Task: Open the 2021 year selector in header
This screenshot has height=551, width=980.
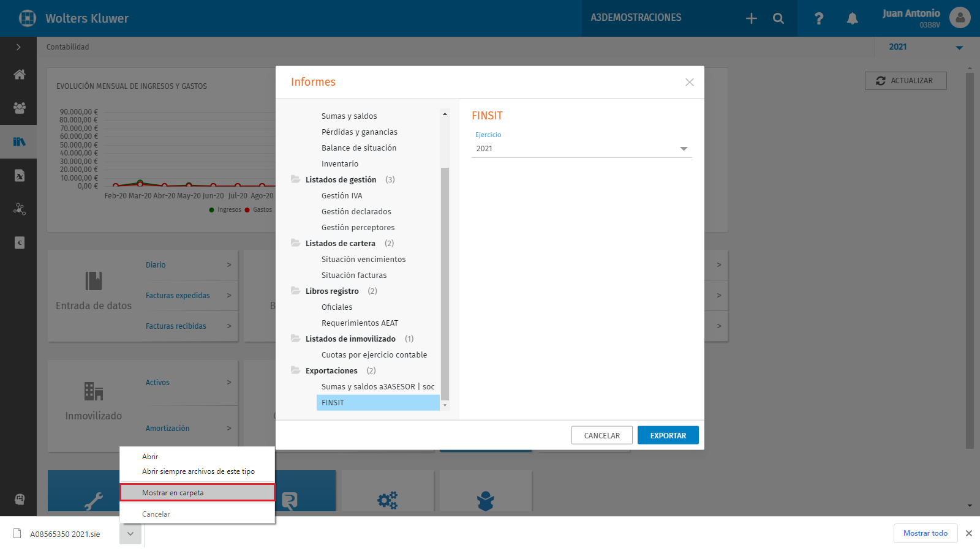Action: [926, 47]
